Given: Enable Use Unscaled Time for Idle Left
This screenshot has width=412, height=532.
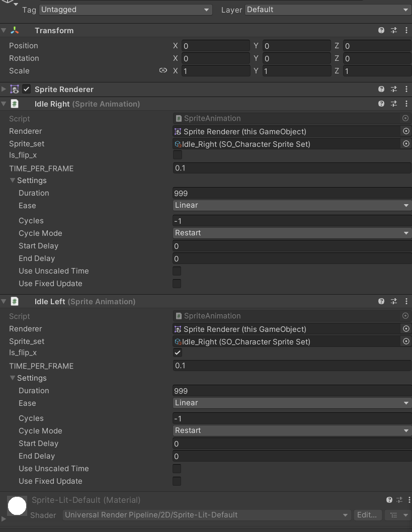Looking at the screenshot, I should click(x=177, y=468).
